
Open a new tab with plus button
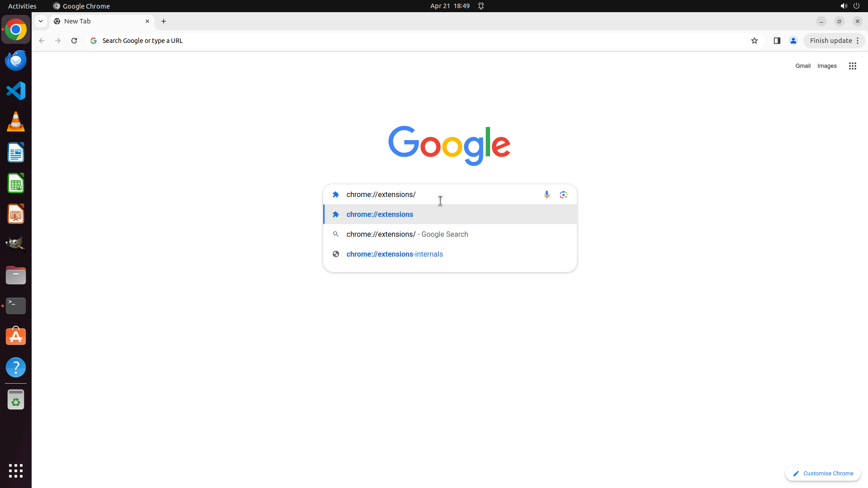point(164,21)
